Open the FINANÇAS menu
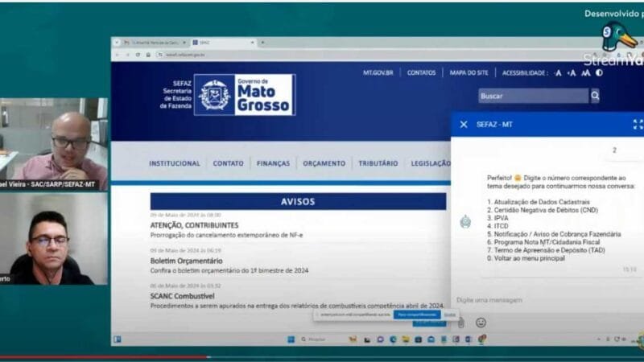Screen dimensions: 644x362 (273, 163)
